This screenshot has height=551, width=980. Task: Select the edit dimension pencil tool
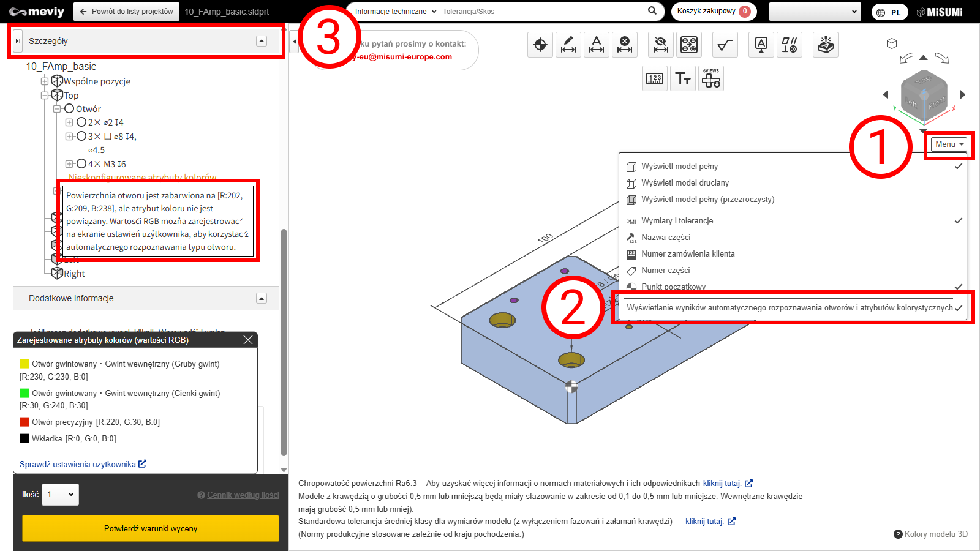568,45
